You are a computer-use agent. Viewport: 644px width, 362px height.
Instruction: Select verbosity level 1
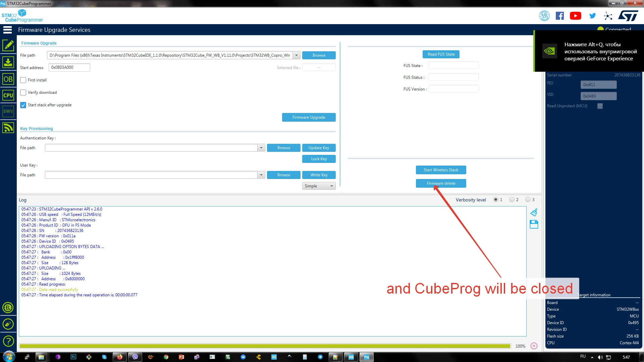(495, 199)
